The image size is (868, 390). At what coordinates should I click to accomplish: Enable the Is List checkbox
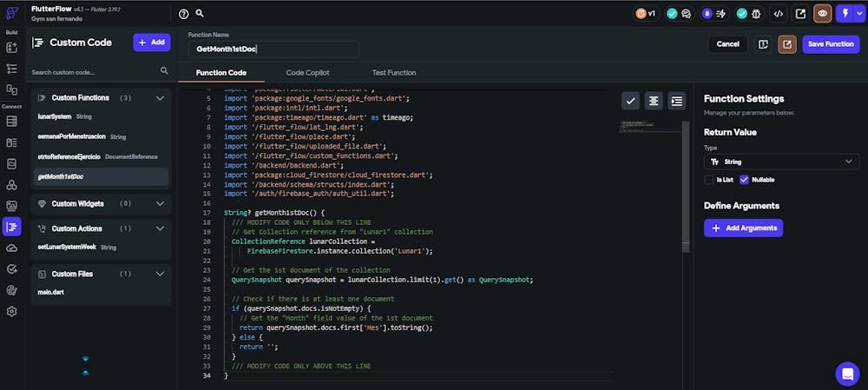click(709, 180)
